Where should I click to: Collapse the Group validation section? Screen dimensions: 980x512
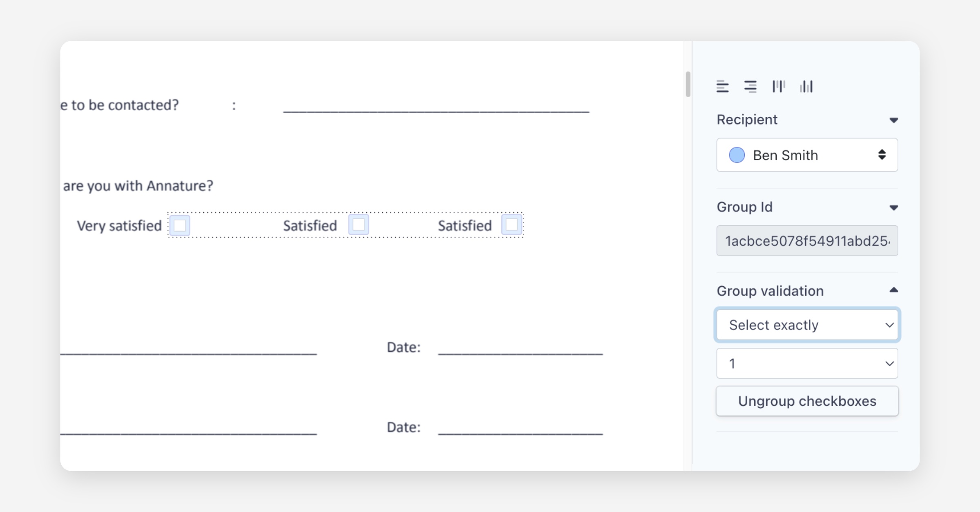(893, 290)
